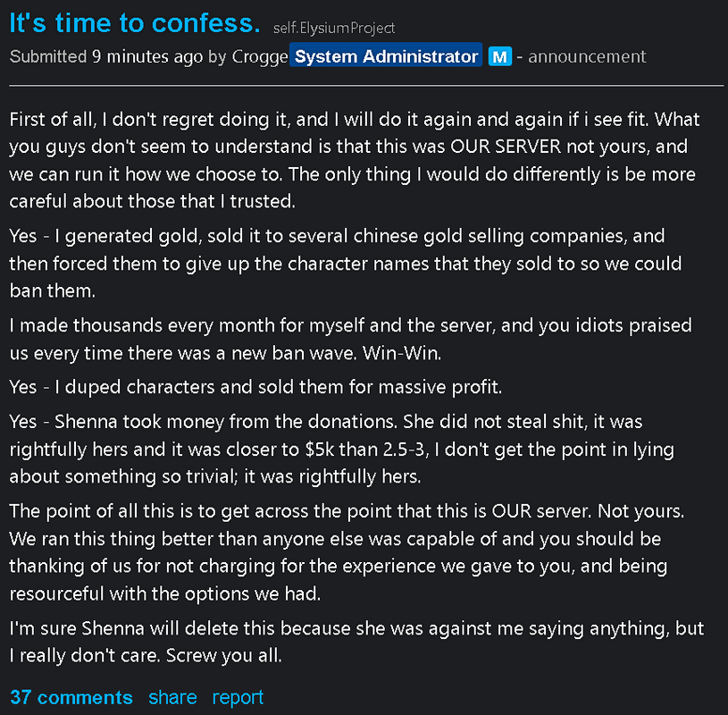Click the paragraph starting "First of all"
Image resolution: width=728 pixels, height=715 pixels.
coord(355,160)
